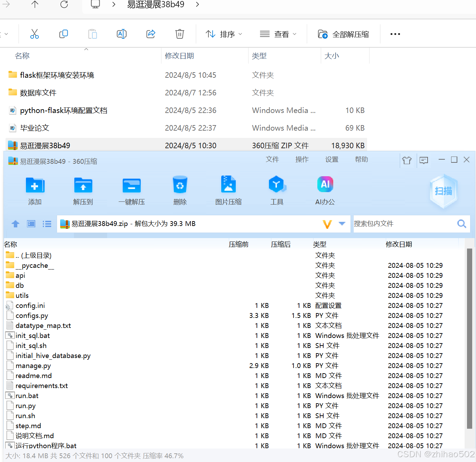
Task: Click the Share icon in Explorer toolbar
Action: (x=151, y=34)
